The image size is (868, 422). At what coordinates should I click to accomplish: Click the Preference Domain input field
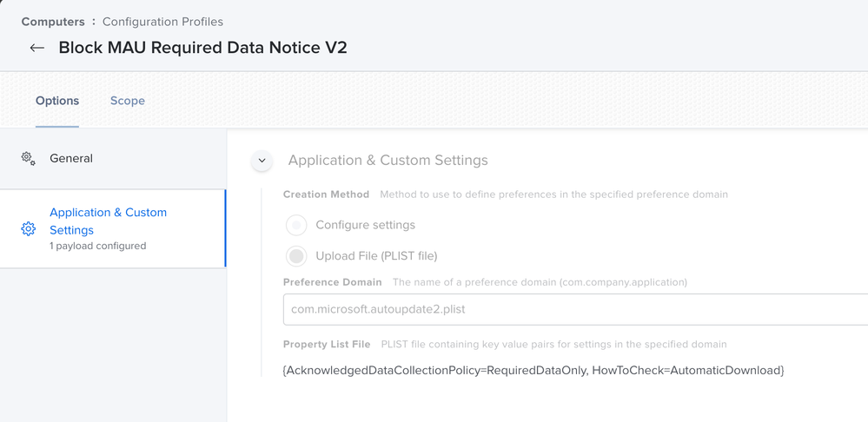(x=575, y=309)
